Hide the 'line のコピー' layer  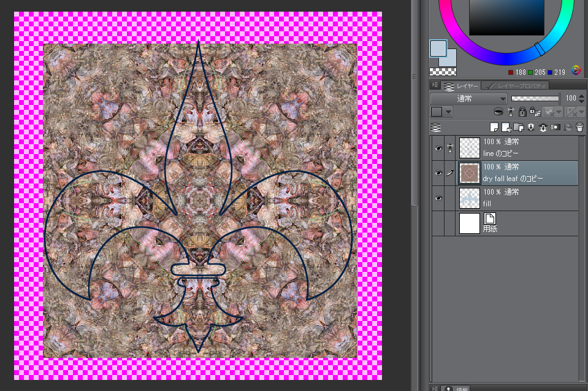click(438, 149)
